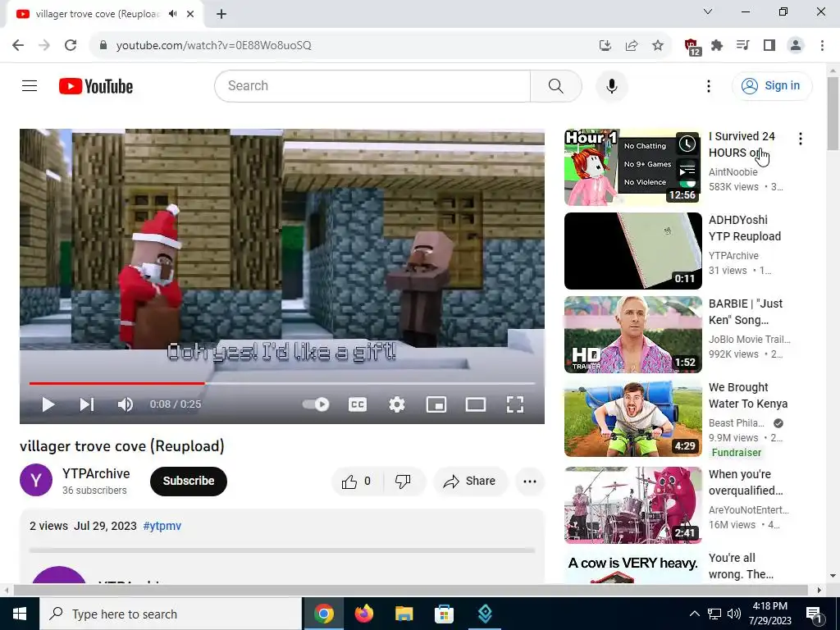Click the vertical page scrollbar
Viewport: 840px width, 630px height.
(833, 113)
